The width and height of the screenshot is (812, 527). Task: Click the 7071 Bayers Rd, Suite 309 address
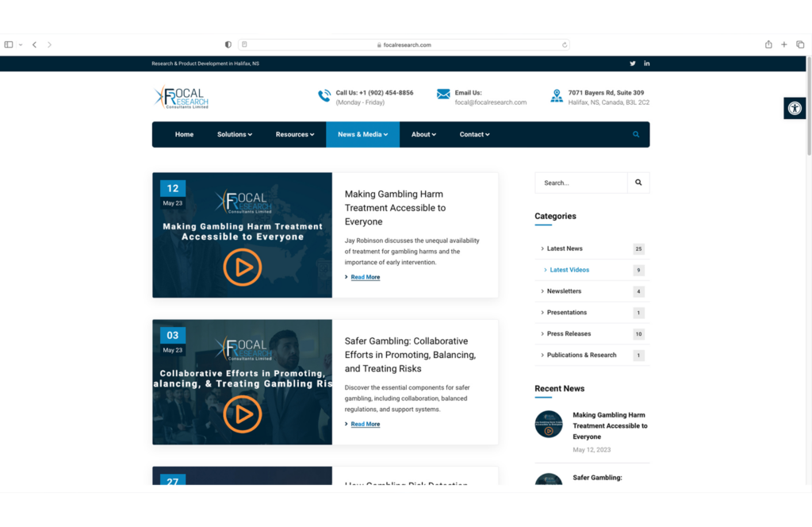[606, 93]
